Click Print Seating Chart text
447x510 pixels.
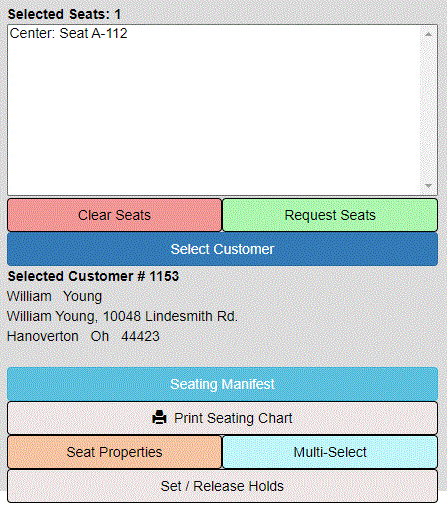point(233,418)
